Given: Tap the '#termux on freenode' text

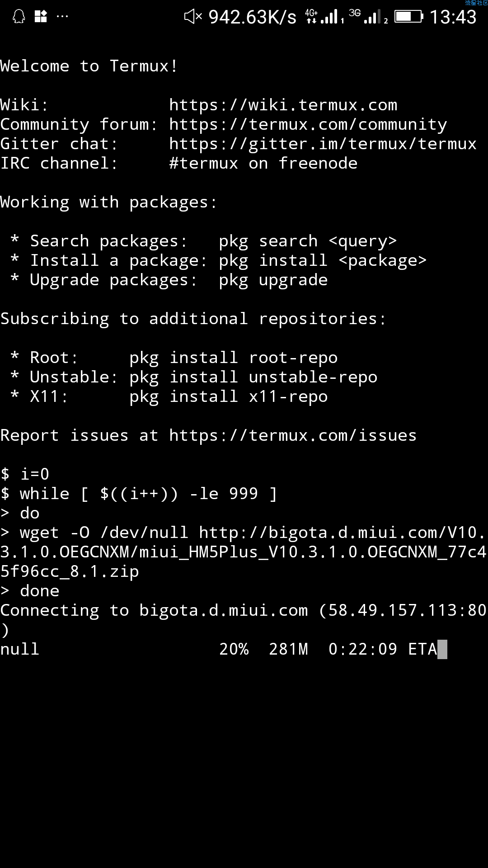Looking at the screenshot, I should click(x=263, y=163).
